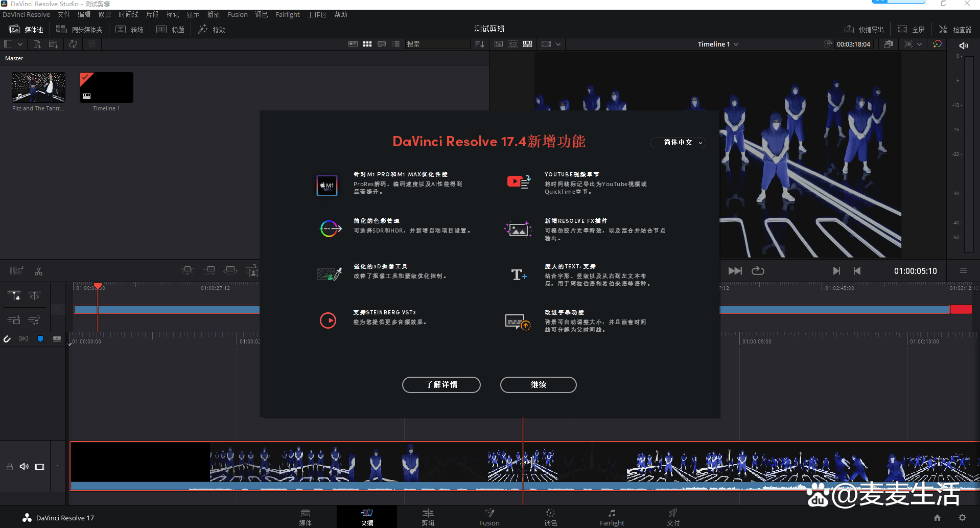Click the 00:03:18:04 duration timecode field
This screenshot has width=980, height=528.
click(x=853, y=44)
